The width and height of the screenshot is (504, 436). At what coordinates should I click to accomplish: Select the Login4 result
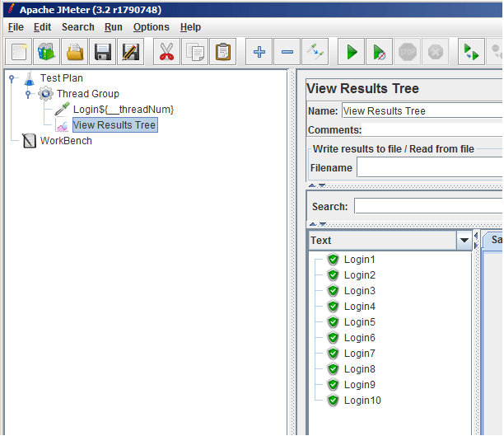(x=359, y=307)
